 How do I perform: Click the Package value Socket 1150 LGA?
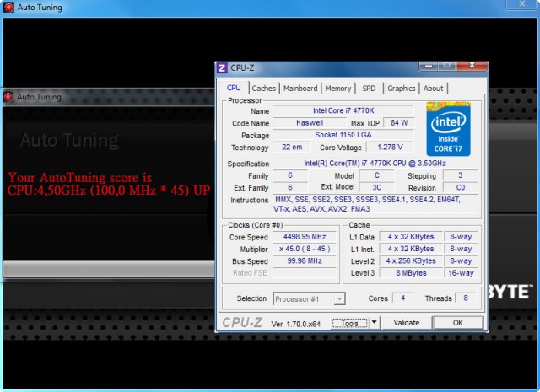point(343,135)
